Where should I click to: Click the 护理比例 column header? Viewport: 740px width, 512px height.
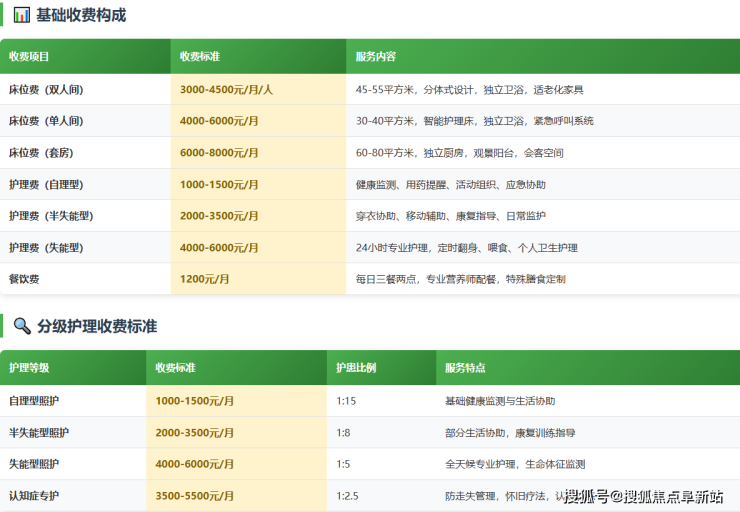point(357,368)
